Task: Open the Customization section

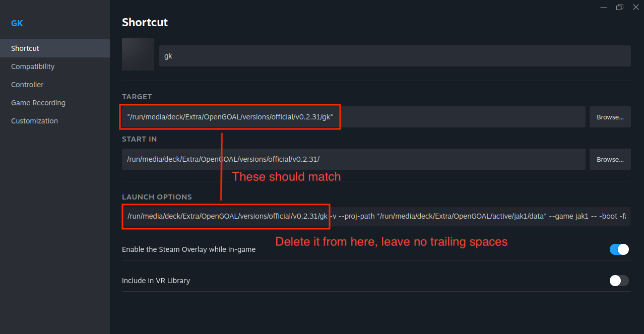Action: (34, 121)
